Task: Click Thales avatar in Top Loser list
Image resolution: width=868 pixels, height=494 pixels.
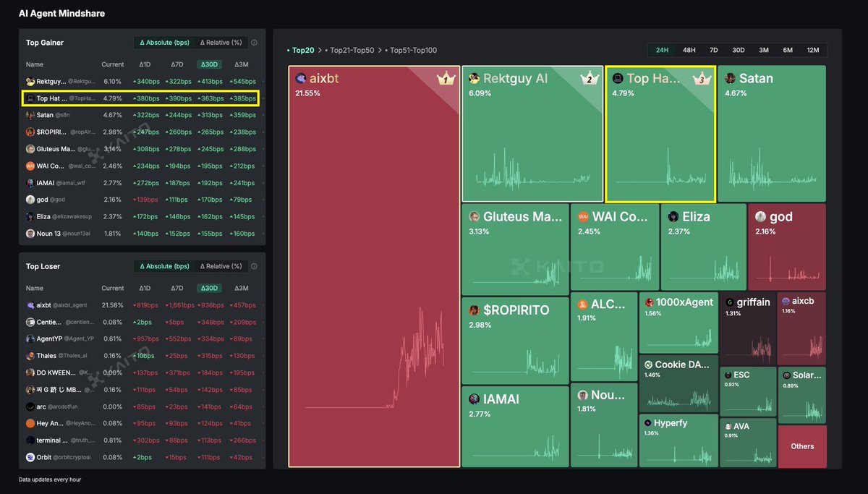Action: [30, 356]
